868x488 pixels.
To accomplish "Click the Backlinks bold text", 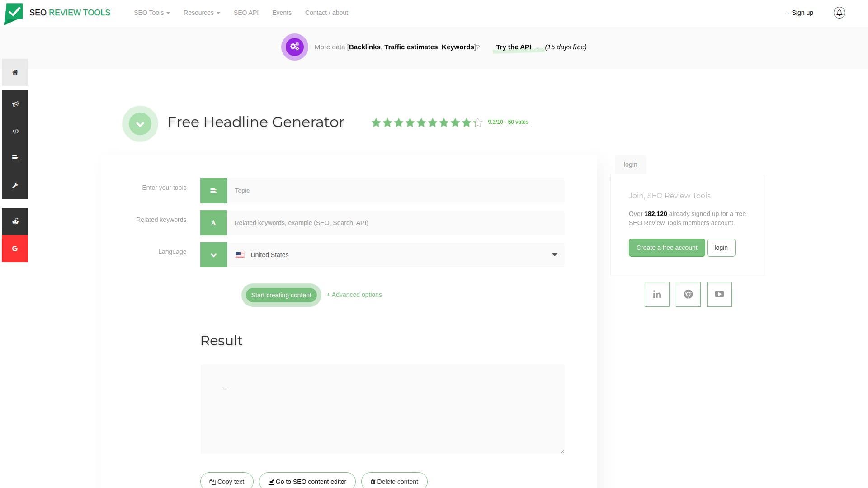I will [365, 47].
